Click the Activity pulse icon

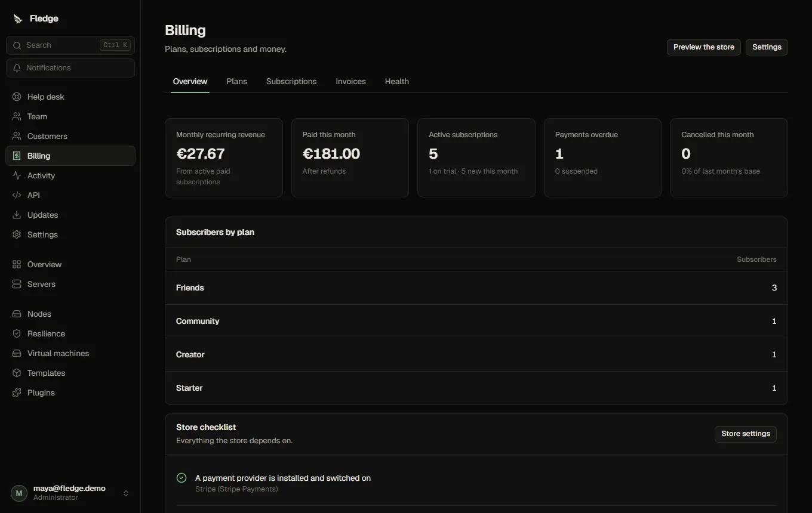[17, 175]
